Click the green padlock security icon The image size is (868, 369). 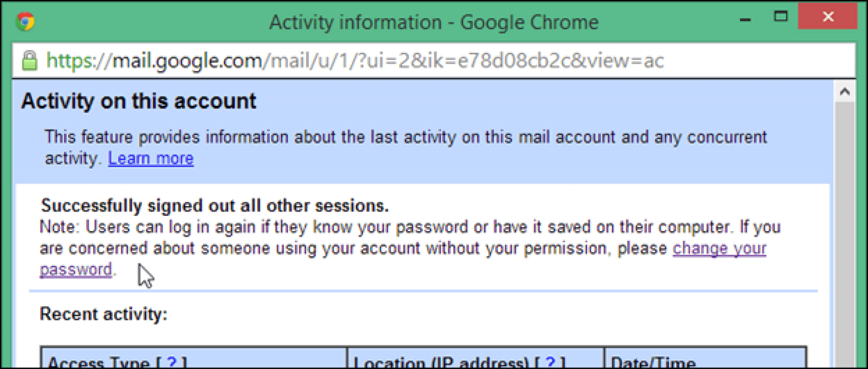point(30,61)
